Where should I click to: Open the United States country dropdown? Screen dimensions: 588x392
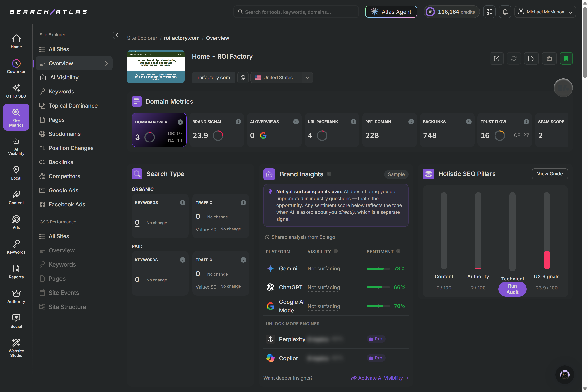(x=282, y=77)
